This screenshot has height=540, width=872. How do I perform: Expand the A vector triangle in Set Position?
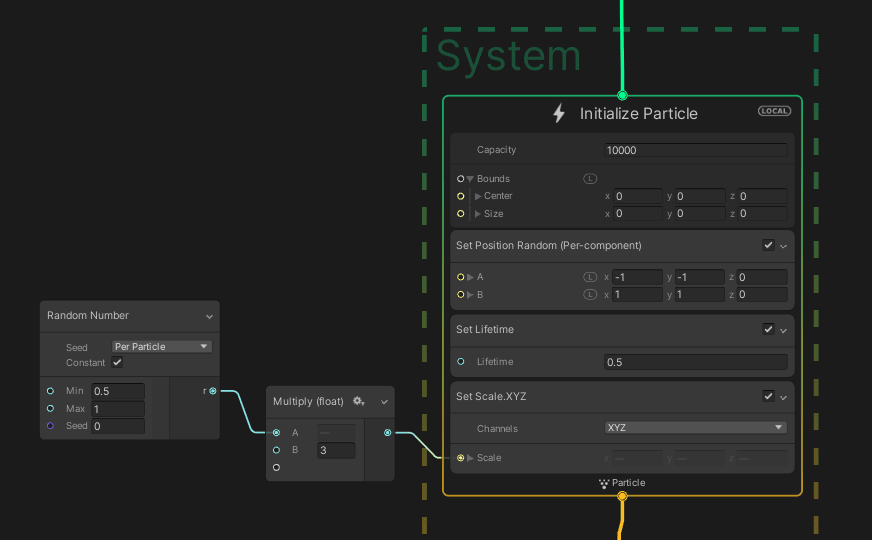[470, 277]
